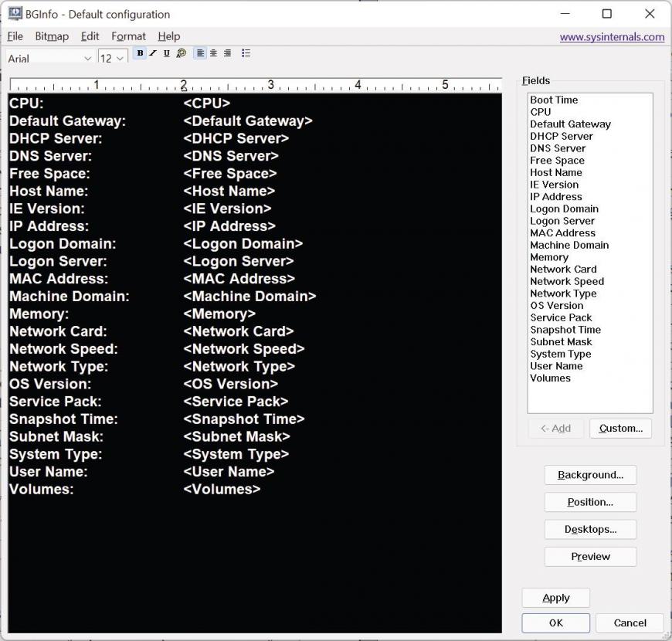Click the Cancel button
This screenshot has height=641, width=672.
(630, 623)
